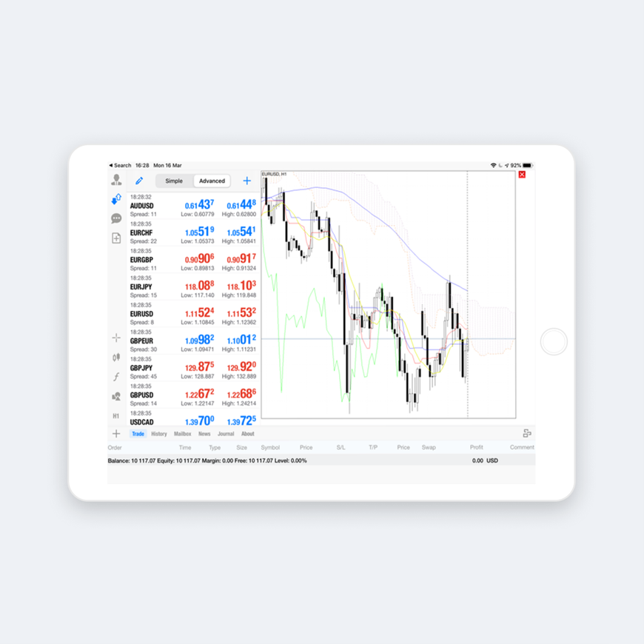Open the News tab
Viewport: 644px width, 644px height.
coord(204,434)
